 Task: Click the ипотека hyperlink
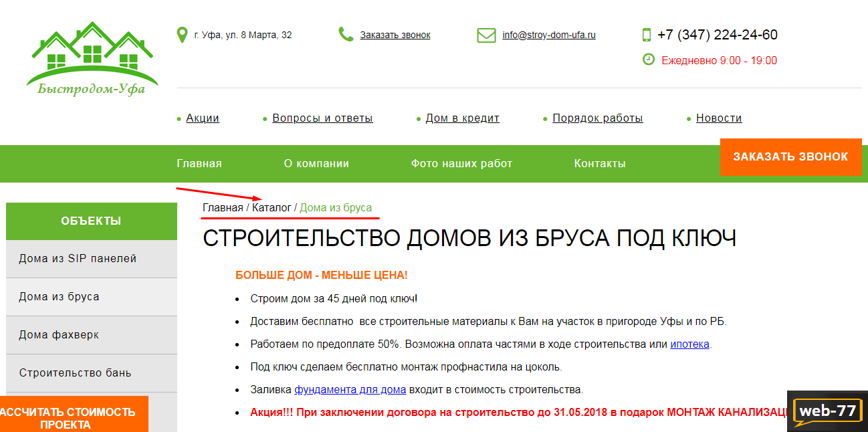click(689, 344)
